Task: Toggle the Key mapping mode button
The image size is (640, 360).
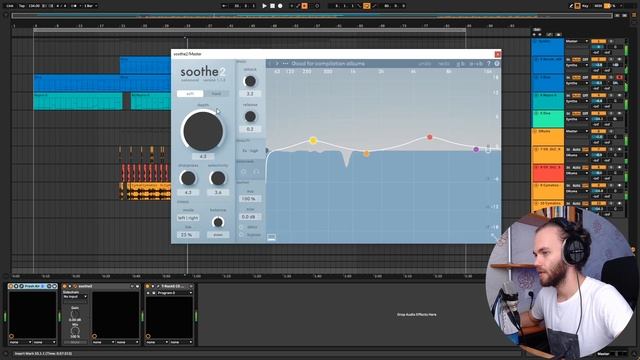Action: tap(586, 6)
